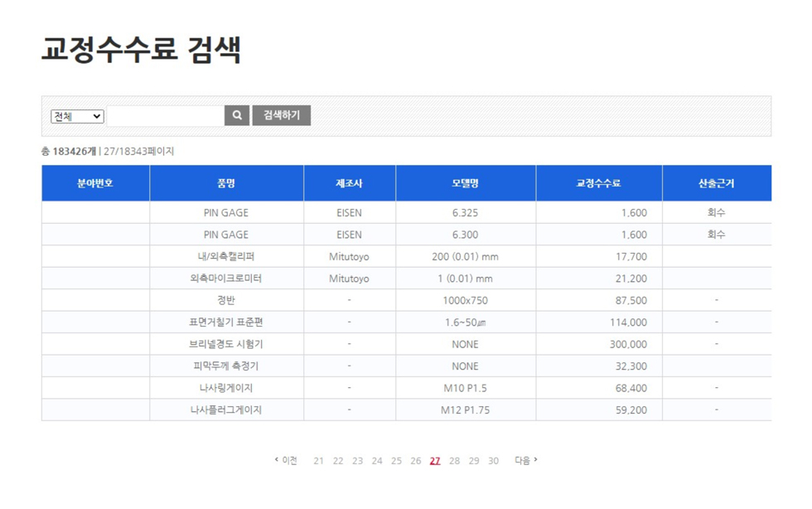The image size is (812, 509).
Task: Click model value 1 (0.01) mm
Action: (465, 279)
